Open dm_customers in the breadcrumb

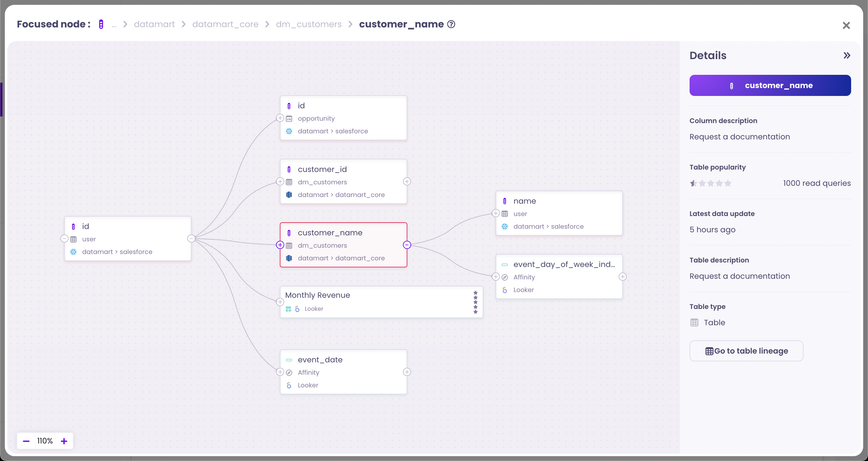(308, 24)
